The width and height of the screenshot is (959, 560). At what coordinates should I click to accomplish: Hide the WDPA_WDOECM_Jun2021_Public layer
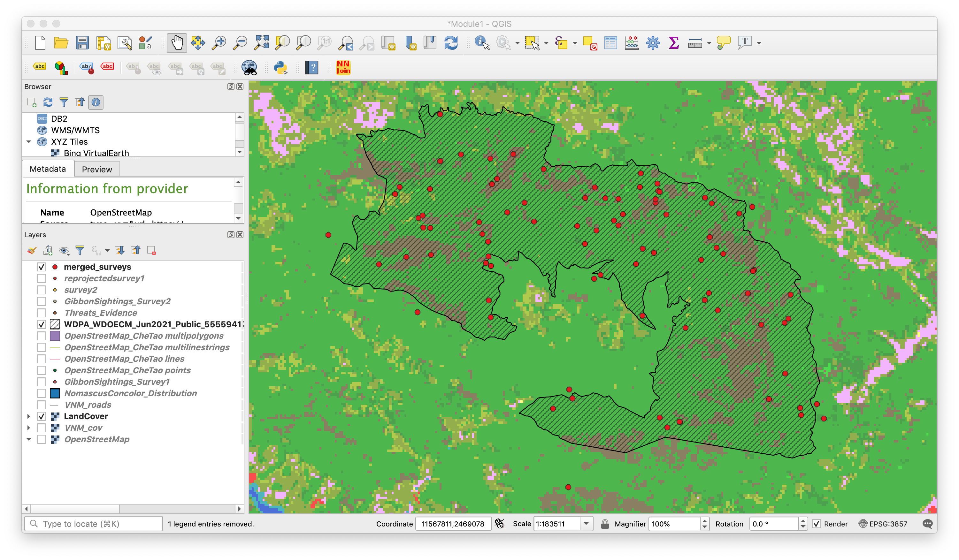click(42, 324)
